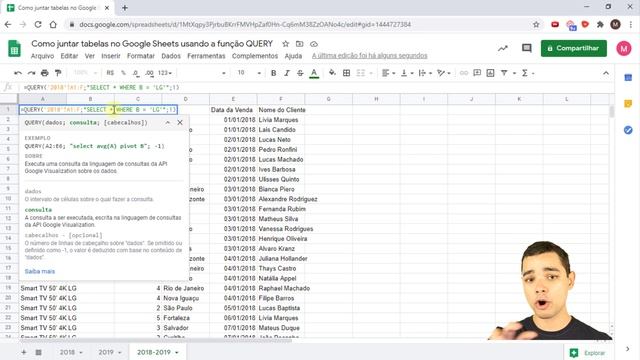Select the paint format tool
The image size is (640, 360).
pos(58,73)
